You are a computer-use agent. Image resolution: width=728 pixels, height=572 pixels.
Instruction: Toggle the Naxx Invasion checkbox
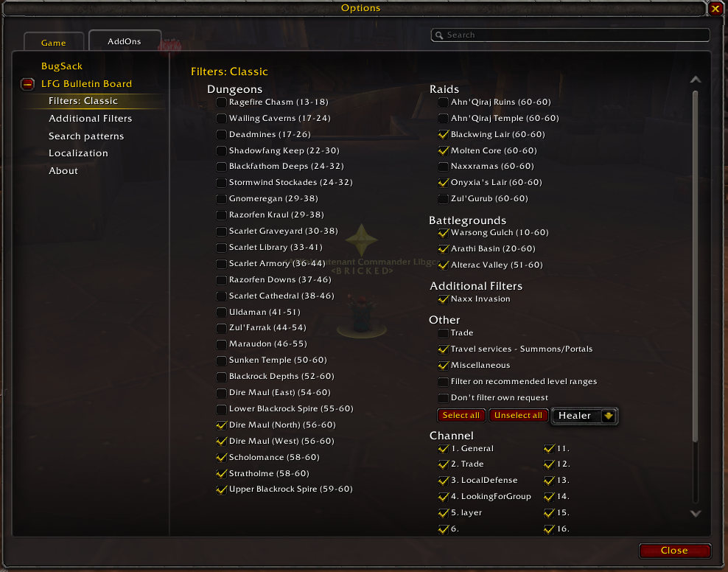(444, 299)
